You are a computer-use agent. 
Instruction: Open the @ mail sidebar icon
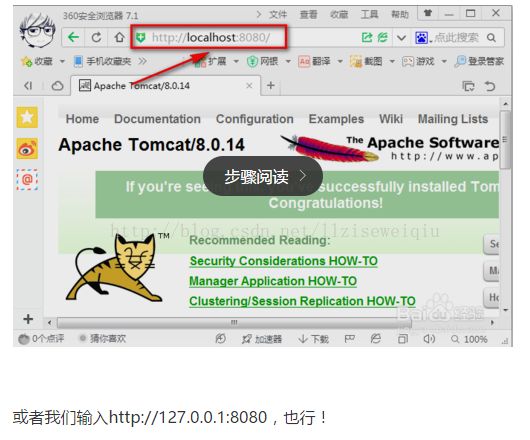click(27, 179)
